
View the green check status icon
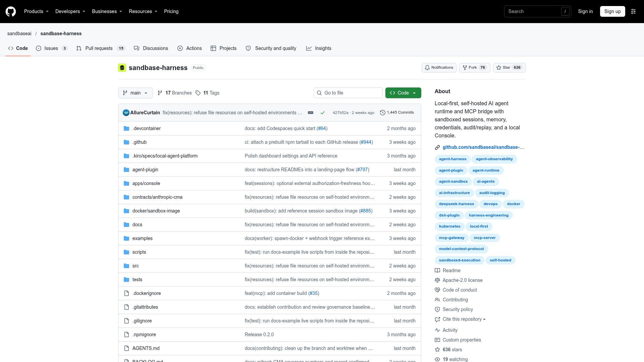(323, 113)
